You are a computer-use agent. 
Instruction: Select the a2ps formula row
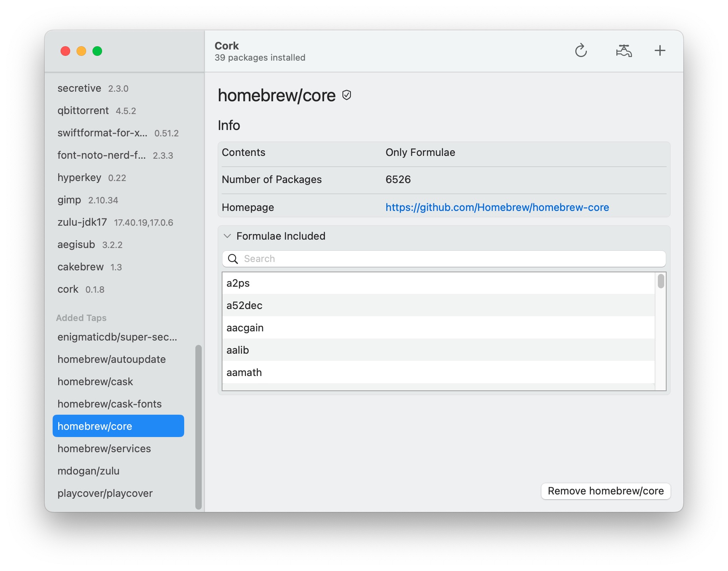[439, 283]
